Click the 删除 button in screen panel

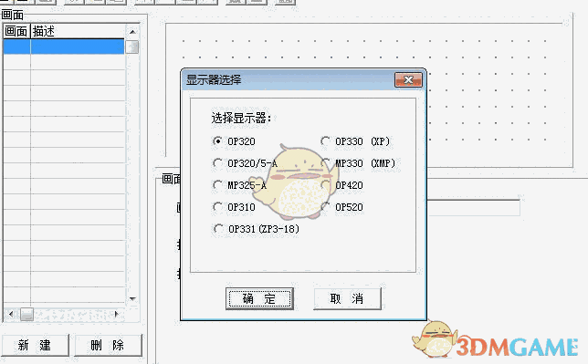pyautogui.click(x=108, y=345)
